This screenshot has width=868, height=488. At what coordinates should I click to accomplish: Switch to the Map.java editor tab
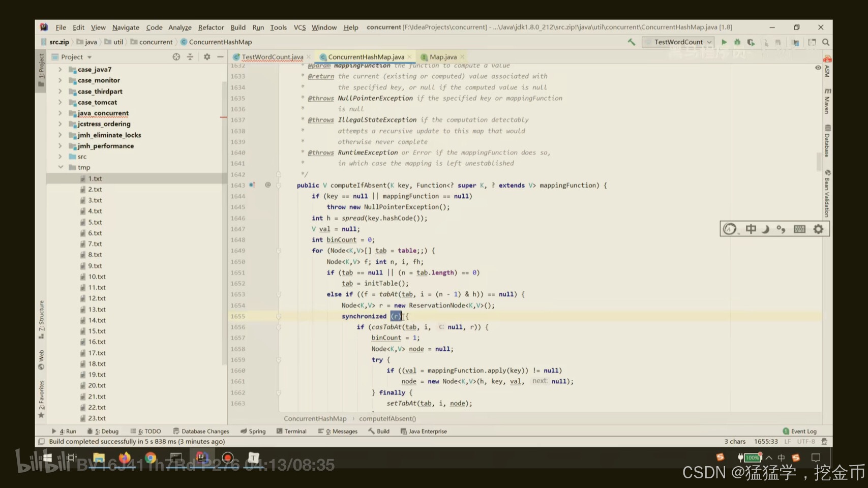point(443,57)
